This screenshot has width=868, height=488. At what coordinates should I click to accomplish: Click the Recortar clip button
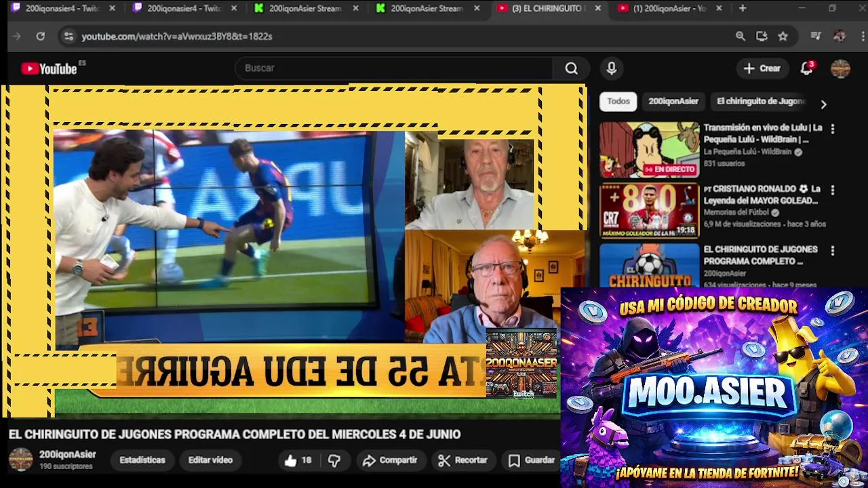[463, 460]
